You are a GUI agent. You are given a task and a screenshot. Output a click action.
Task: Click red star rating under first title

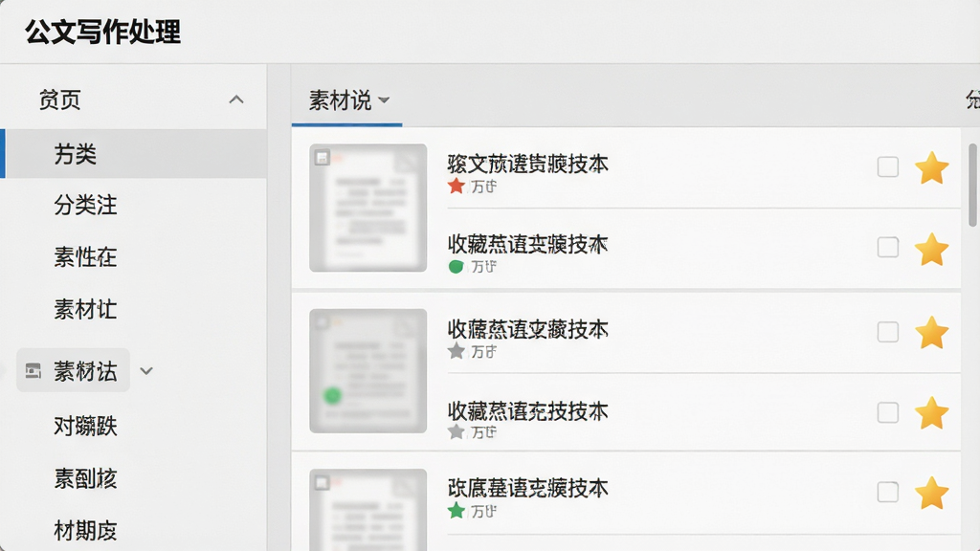[457, 186]
